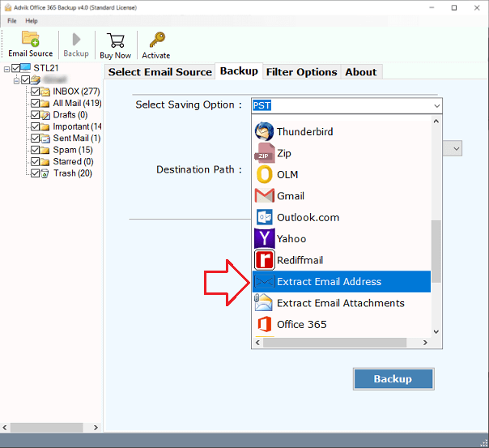Switch to Filter Options tab

click(301, 72)
